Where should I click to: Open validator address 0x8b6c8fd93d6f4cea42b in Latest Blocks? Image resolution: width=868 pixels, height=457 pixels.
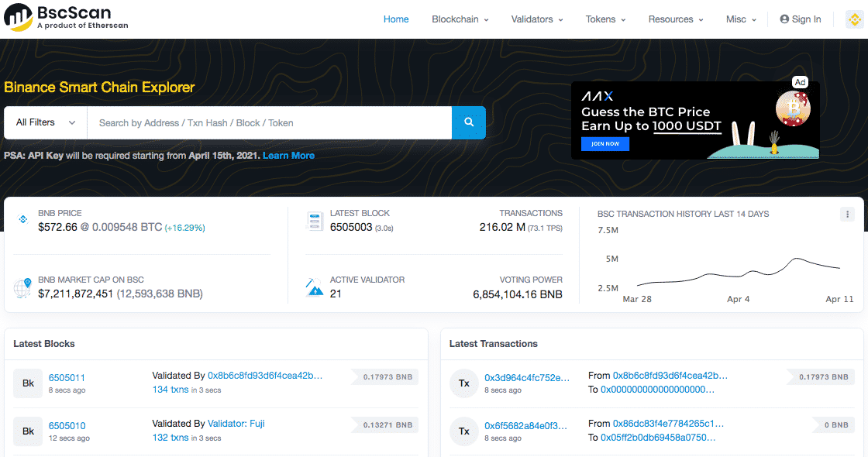tap(265, 376)
